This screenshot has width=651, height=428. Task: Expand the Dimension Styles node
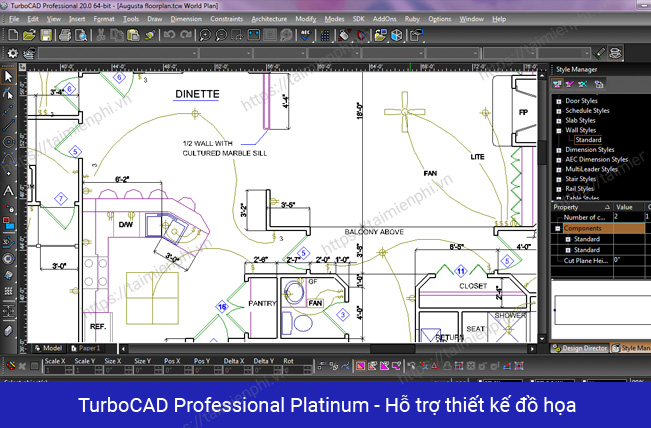coord(558,150)
